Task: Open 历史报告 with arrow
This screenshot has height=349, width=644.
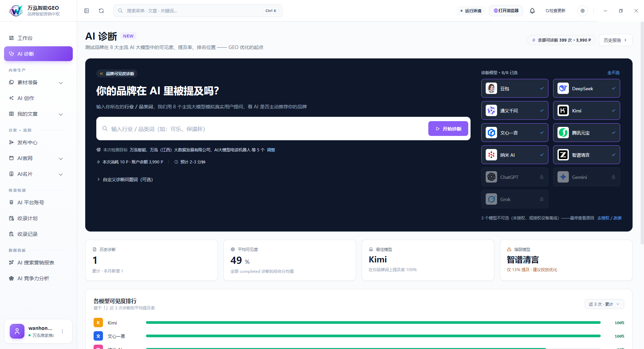Action: (615, 40)
